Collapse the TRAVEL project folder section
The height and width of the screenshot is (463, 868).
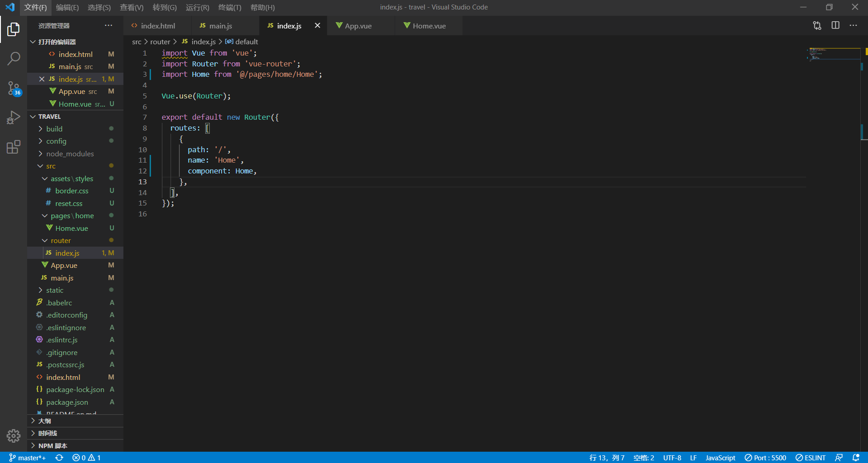click(75, 117)
